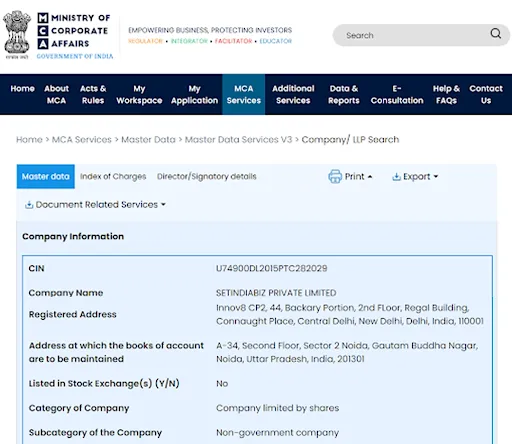The image size is (512, 444).
Task: Click the Category of Company label
Action: click(x=79, y=408)
